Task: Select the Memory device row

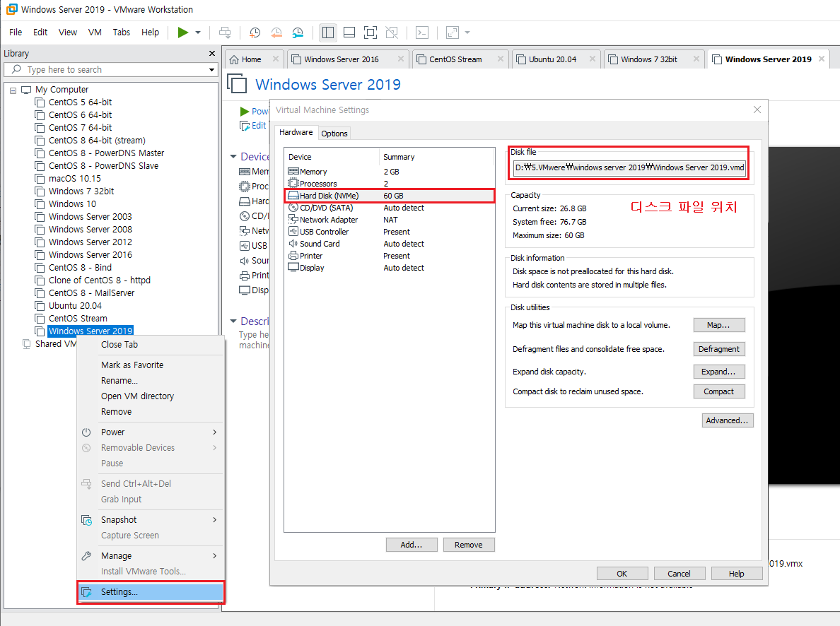Action: point(390,172)
